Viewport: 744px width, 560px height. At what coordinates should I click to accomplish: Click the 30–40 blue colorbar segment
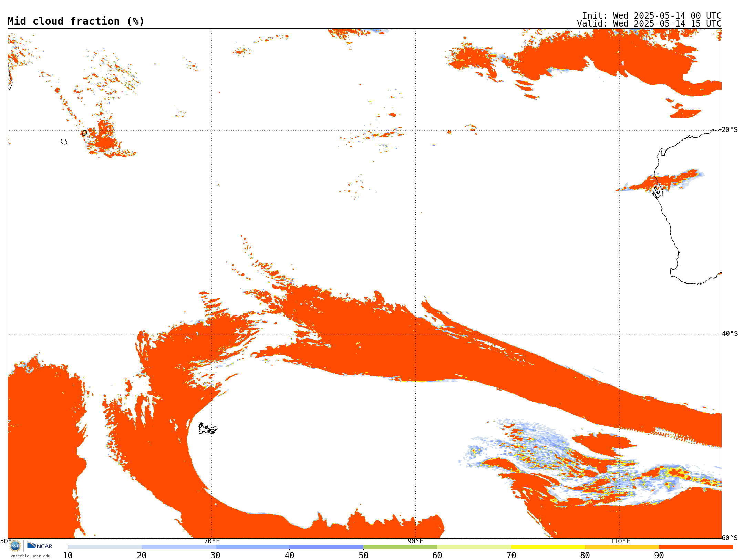pyautogui.click(x=252, y=547)
